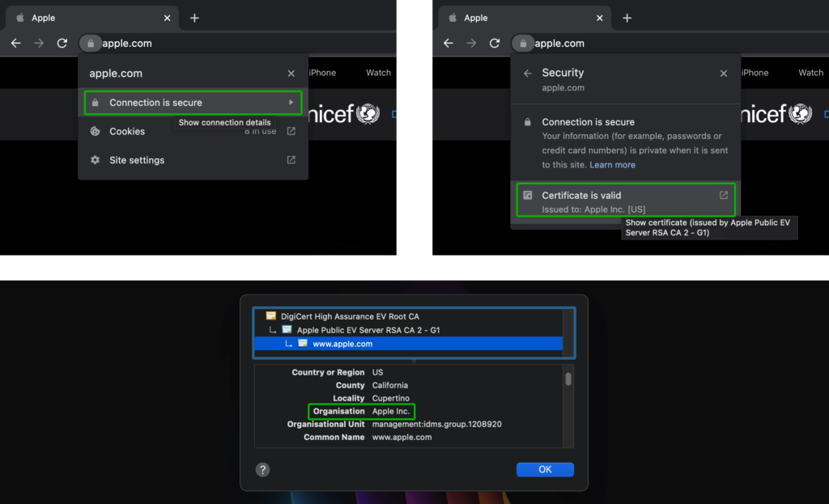The height and width of the screenshot is (504, 829).
Task: Reload the page in the left browser
Action: click(62, 44)
